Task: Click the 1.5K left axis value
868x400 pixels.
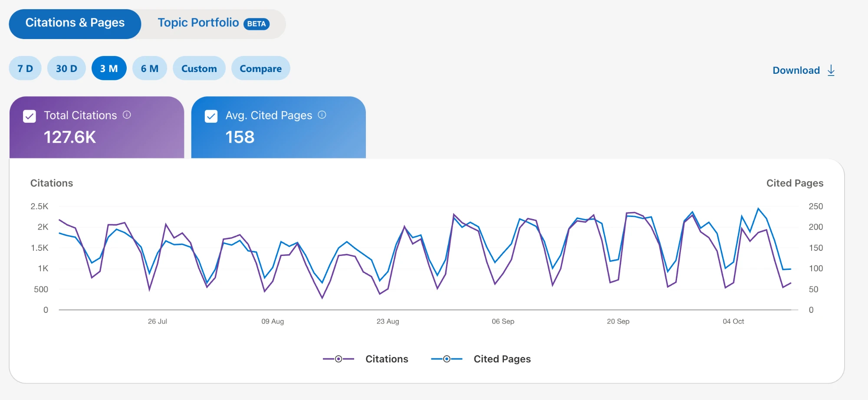Action: [39, 248]
